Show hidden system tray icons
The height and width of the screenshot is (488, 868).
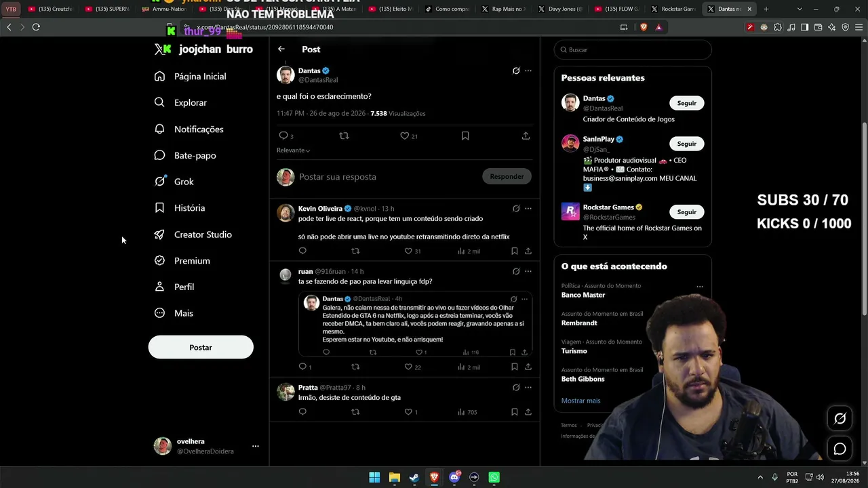click(760, 477)
